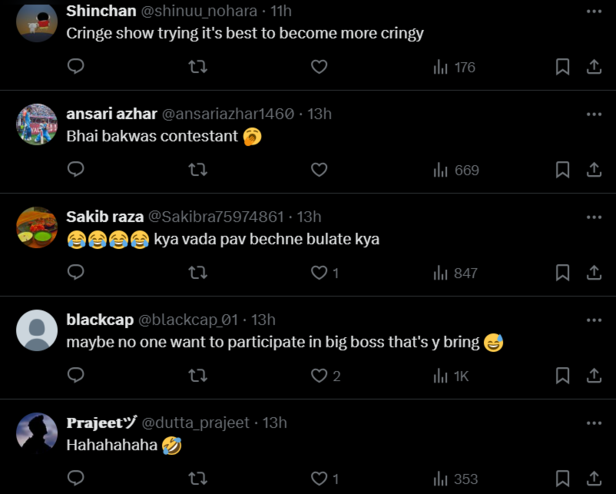Like blackcap's big boss tweet
The image size is (616, 494).
pyautogui.click(x=320, y=376)
